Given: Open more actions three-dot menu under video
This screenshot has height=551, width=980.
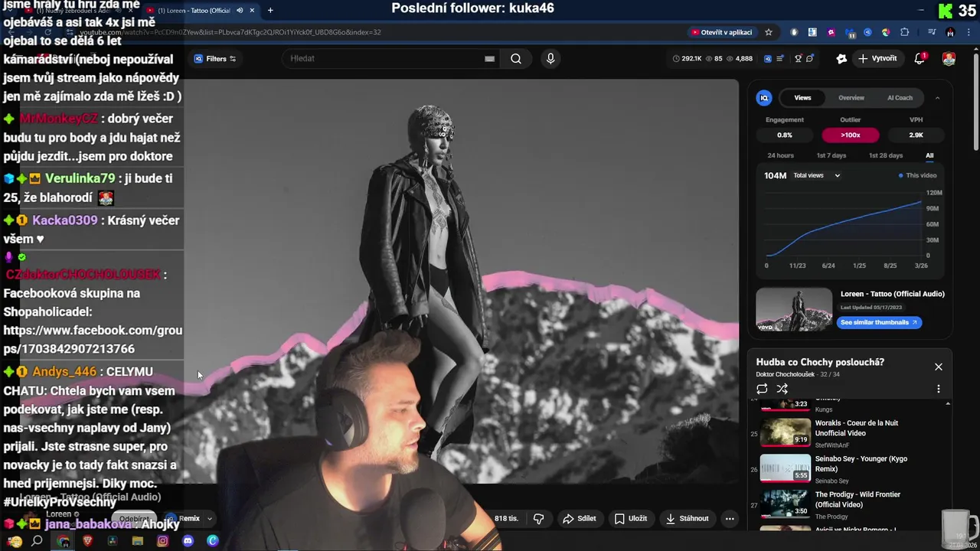Looking at the screenshot, I should click(x=730, y=518).
